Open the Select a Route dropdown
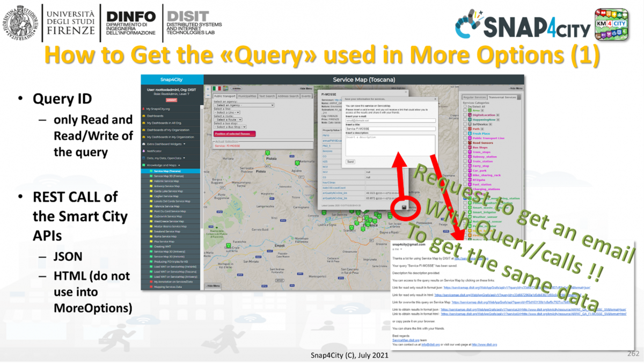Image resolution: width=644 pixels, height=363 pixels. (x=228, y=120)
